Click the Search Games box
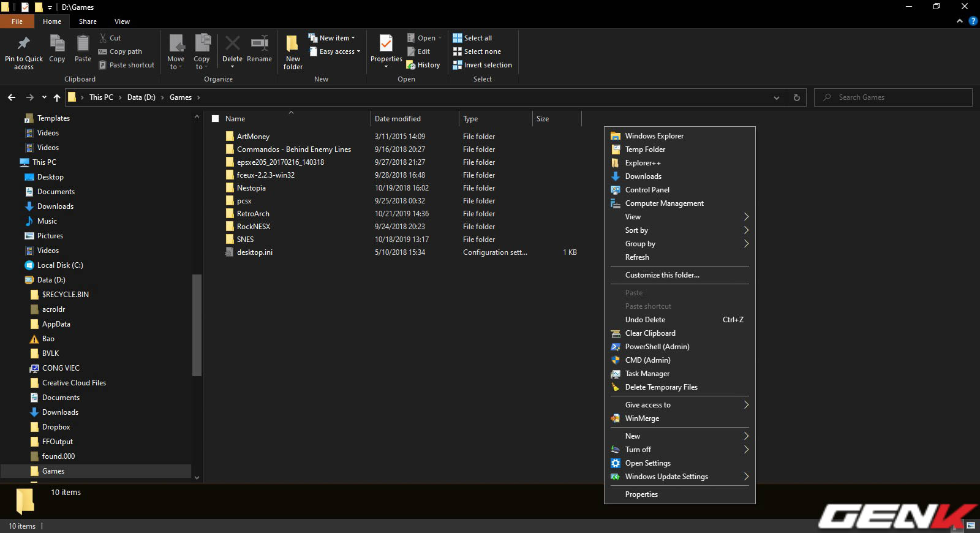 (893, 97)
